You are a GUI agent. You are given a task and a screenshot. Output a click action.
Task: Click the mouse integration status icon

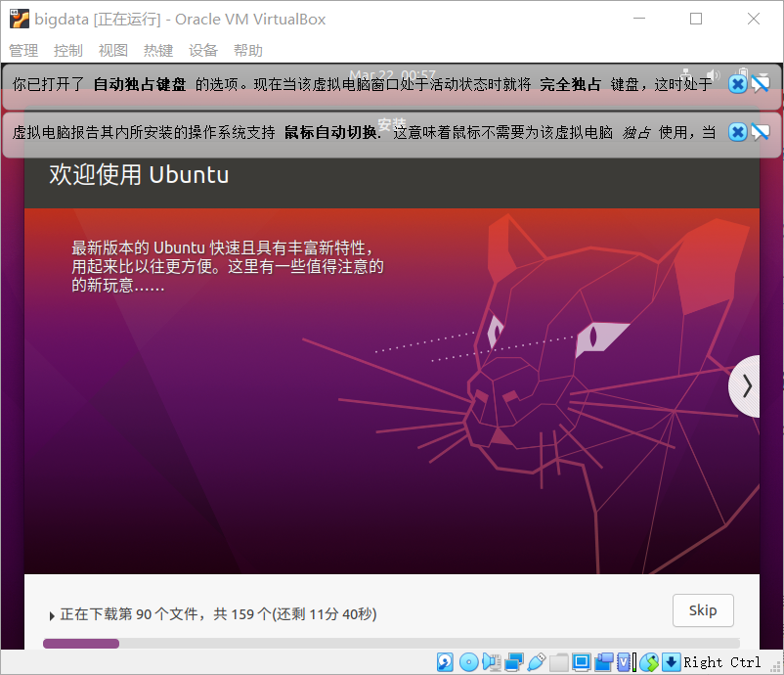(x=649, y=662)
